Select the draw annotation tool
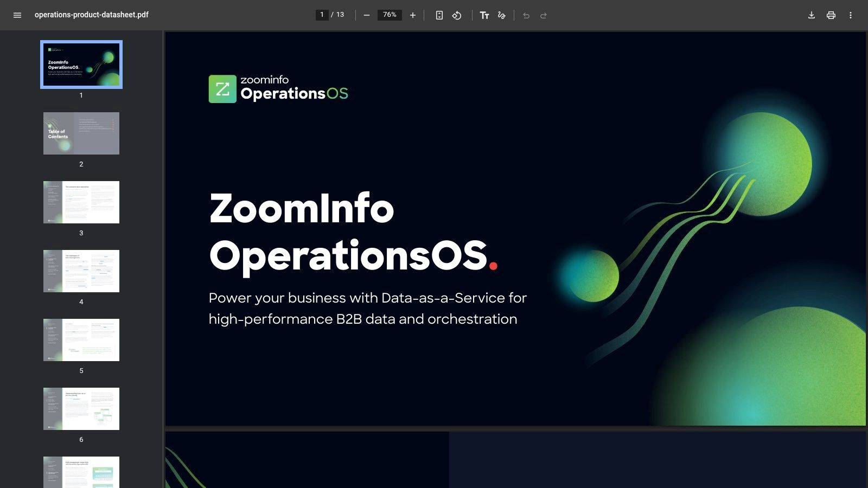The height and width of the screenshot is (488, 868). (x=502, y=15)
